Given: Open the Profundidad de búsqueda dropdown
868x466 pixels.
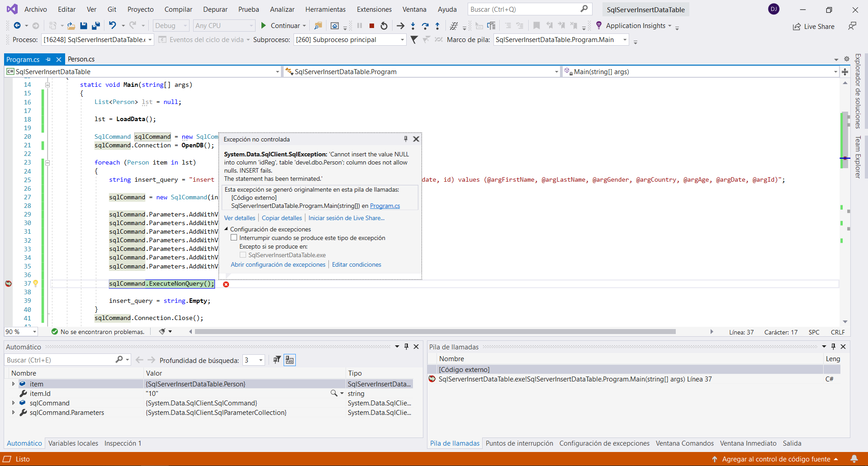Looking at the screenshot, I should click(261, 360).
